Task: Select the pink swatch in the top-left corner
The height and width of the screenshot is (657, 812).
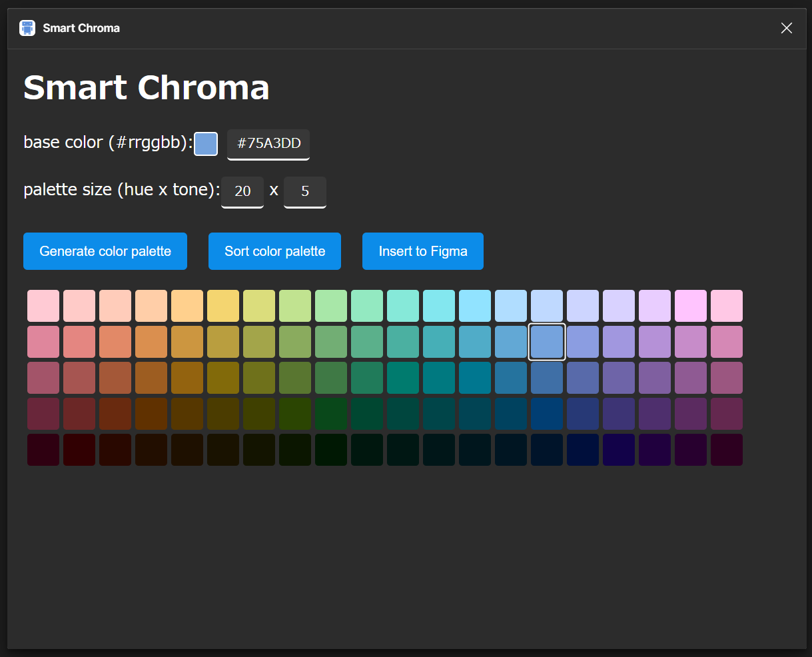Action: [43, 305]
